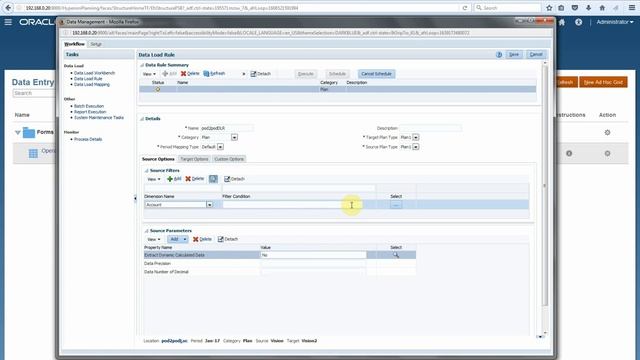This screenshot has height=360, width=640.
Task: Open Data Load Workbench task
Action: [x=94, y=73]
